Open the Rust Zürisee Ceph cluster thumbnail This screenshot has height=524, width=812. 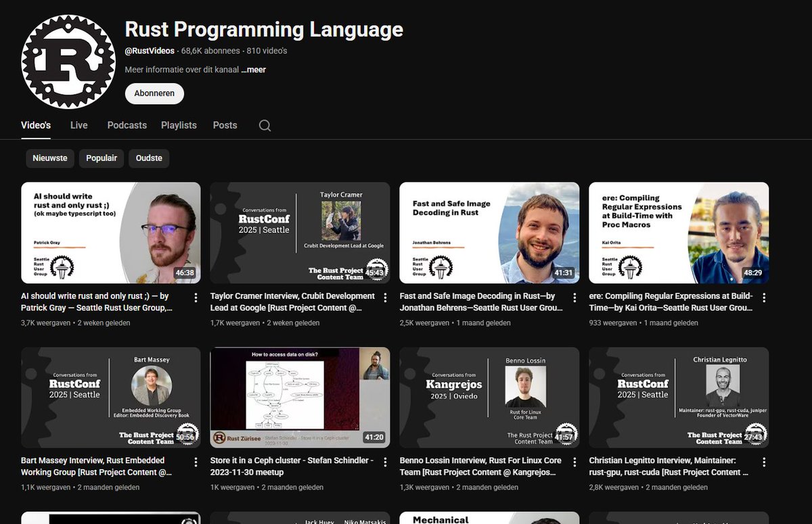point(300,398)
